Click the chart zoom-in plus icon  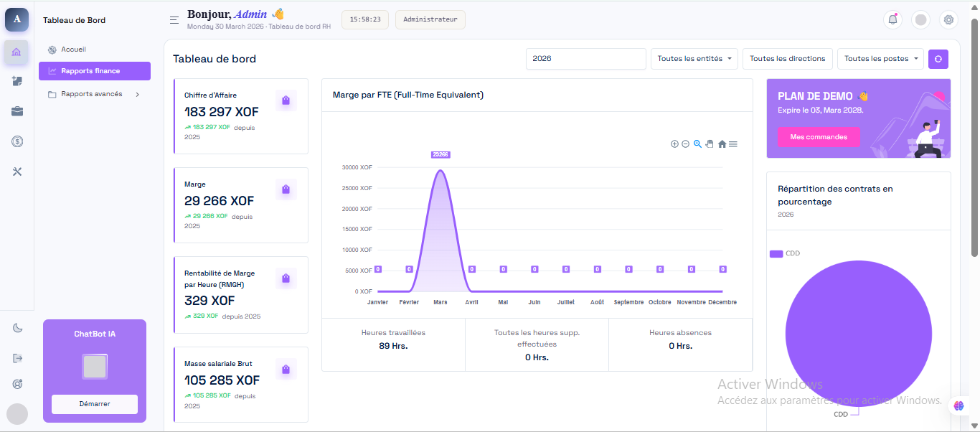click(674, 144)
